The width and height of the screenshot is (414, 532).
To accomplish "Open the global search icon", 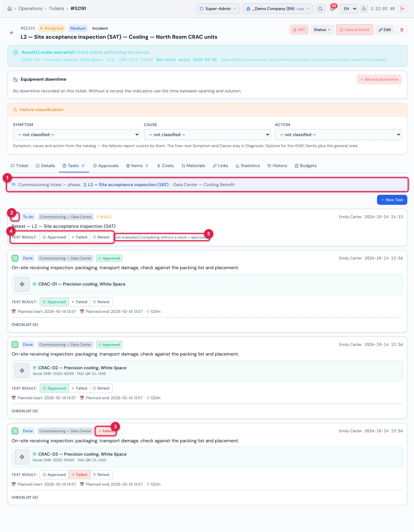I will coord(320,9).
